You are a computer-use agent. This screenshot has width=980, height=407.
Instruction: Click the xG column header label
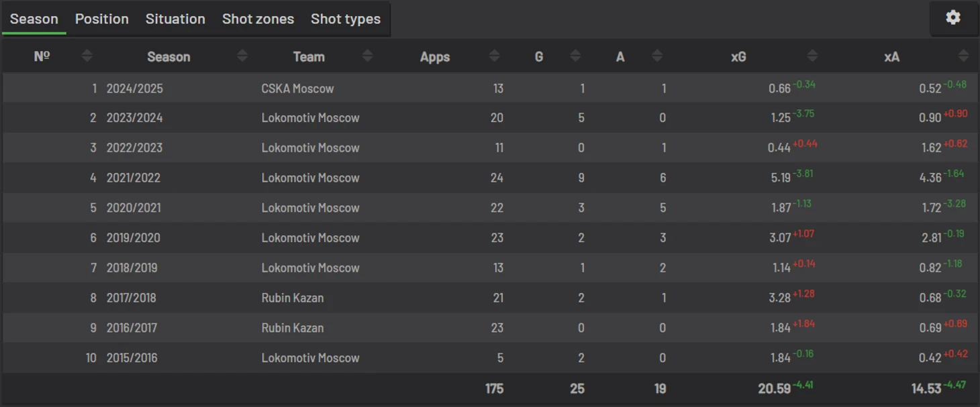(x=738, y=57)
